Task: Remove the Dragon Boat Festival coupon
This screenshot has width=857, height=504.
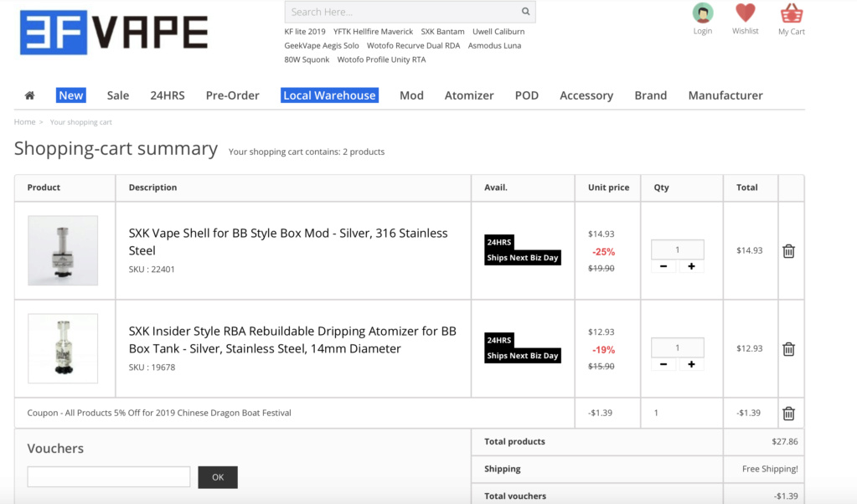Action: [788, 413]
